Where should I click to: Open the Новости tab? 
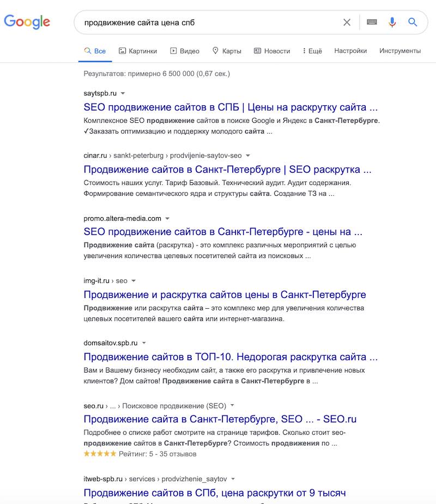pyautogui.click(x=272, y=51)
